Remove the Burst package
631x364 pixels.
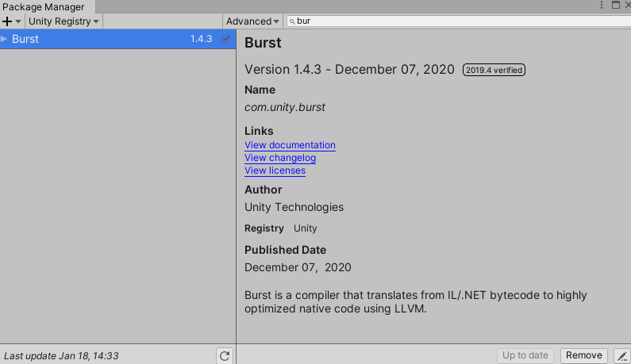coord(584,355)
